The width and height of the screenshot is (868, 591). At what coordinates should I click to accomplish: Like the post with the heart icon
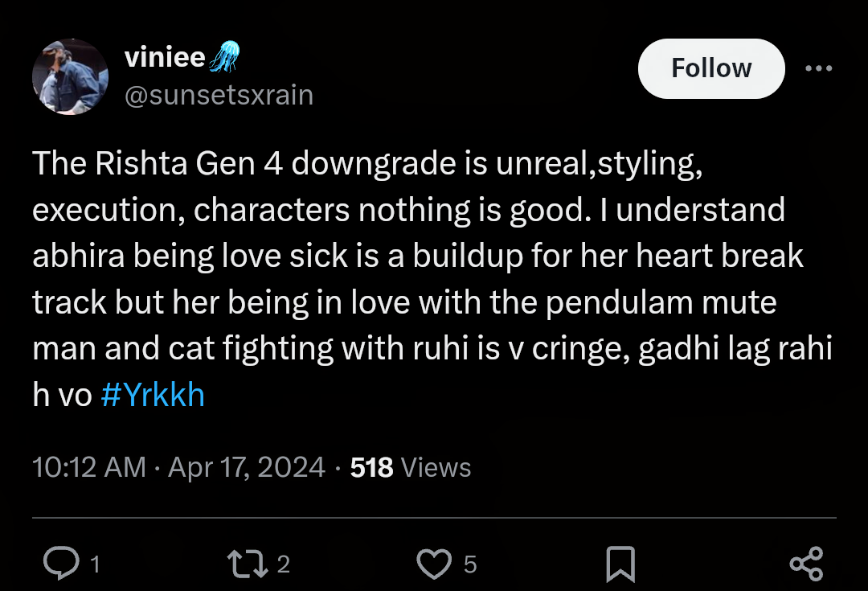coord(434,564)
